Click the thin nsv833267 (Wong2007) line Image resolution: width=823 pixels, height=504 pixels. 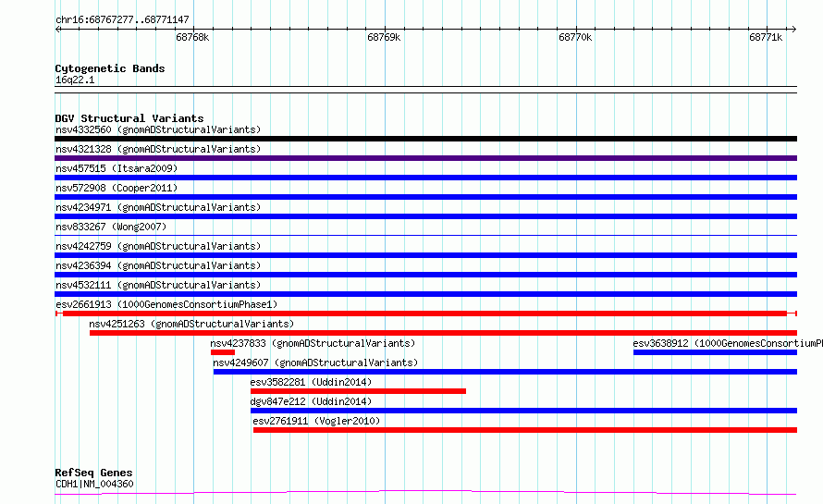pos(425,235)
